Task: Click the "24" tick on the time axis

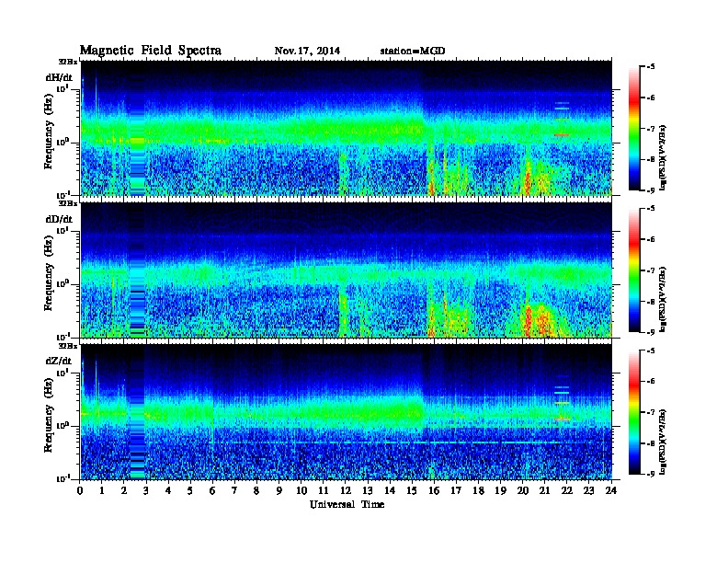Action: 611,490
